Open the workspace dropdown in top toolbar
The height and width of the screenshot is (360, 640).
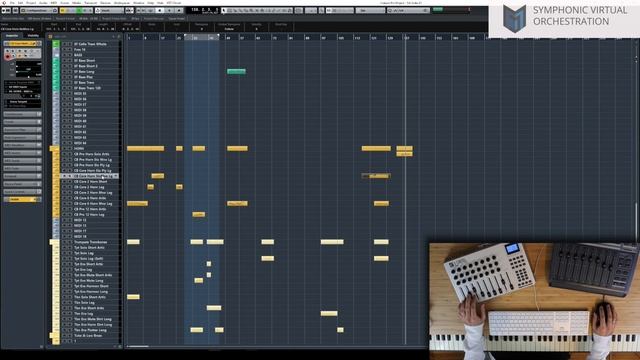point(39,10)
